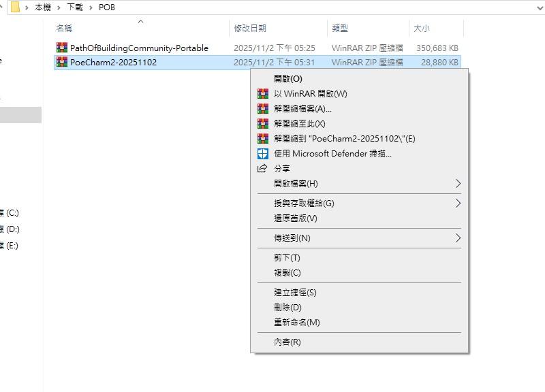Screen dimensions: 545x392
Task: Open the 傳送到(N) submenu
Action: click(360, 238)
